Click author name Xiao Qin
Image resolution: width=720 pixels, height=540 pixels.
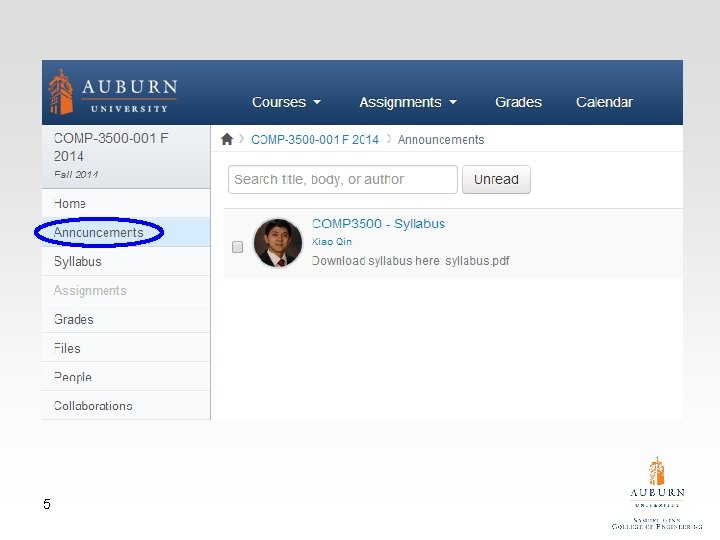pyautogui.click(x=332, y=242)
